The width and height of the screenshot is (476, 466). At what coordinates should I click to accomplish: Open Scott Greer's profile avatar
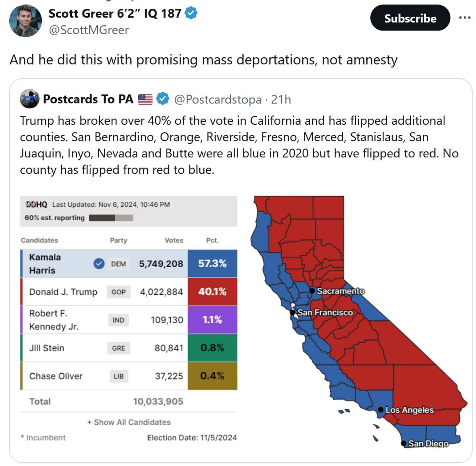click(25, 21)
